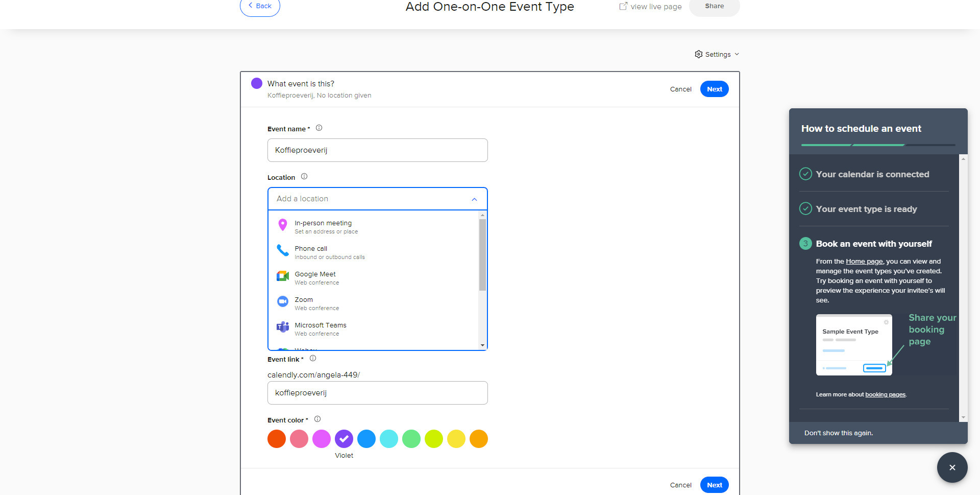Image resolution: width=980 pixels, height=495 pixels.
Task: Open the booking pages link
Action: [885, 394]
